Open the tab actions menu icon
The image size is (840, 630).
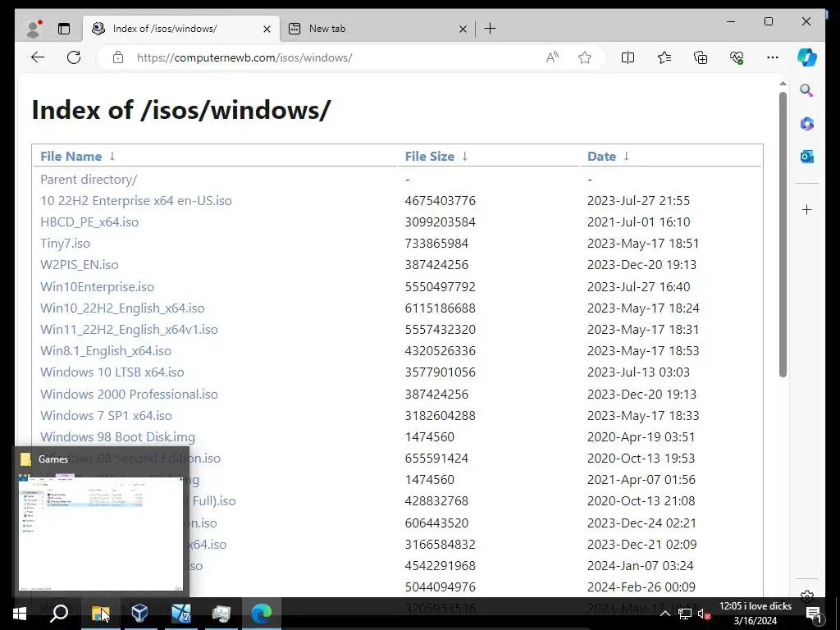[64, 29]
